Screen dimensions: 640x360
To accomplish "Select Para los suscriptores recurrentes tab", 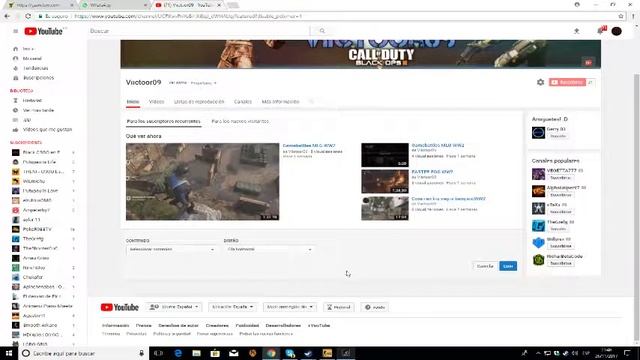I will click(x=163, y=122).
